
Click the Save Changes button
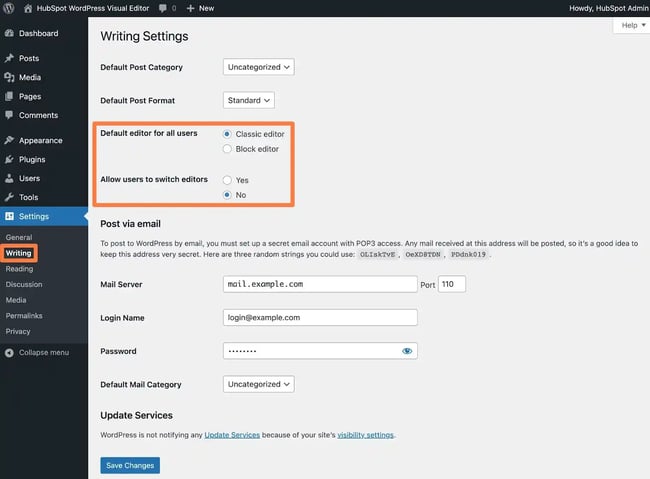click(x=130, y=465)
